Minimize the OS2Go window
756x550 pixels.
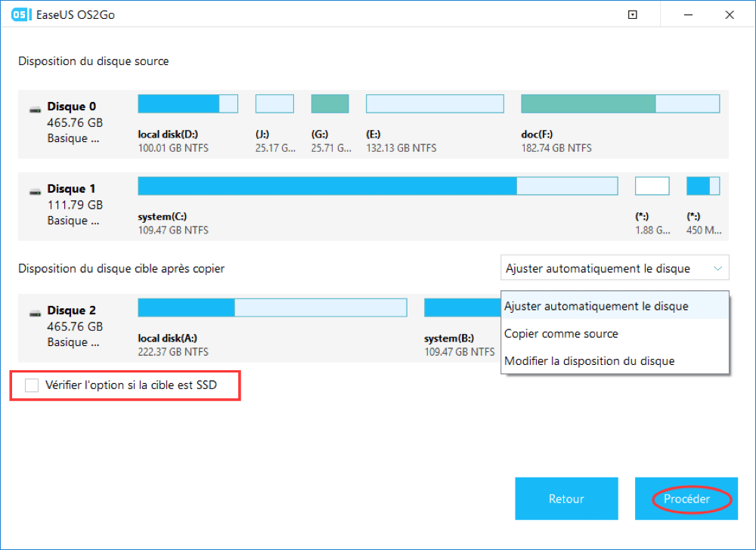pyautogui.click(x=688, y=14)
